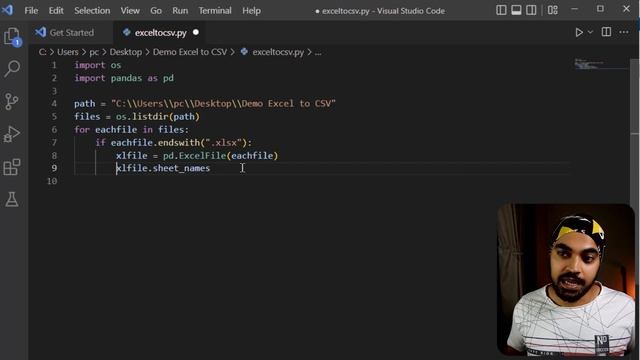The width and height of the screenshot is (640, 360).
Task: Click unsaved dot on exceltocsv.py tab
Action: tap(196, 32)
